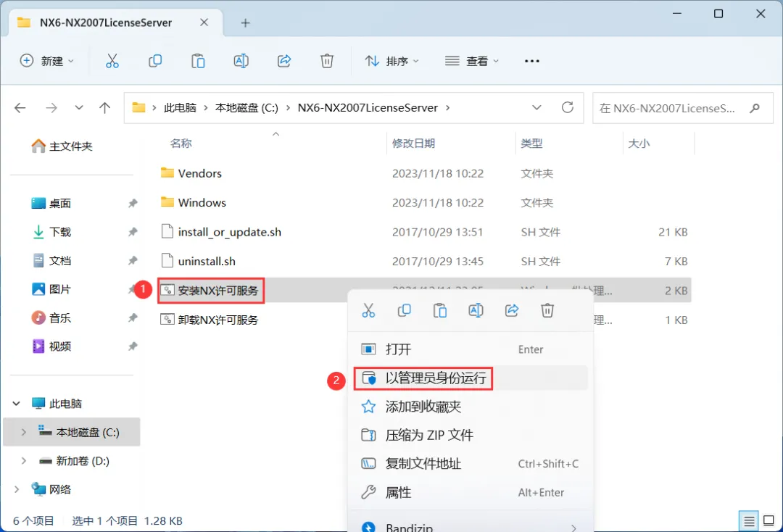Screen dimensions: 783x532
Task: Click the Rename icon in the context menu
Action: click(476, 310)
